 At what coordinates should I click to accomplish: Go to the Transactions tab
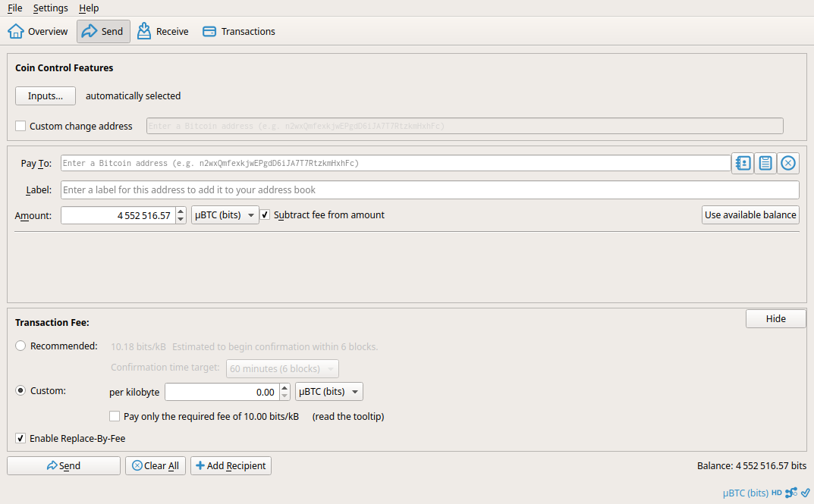coord(239,32)
